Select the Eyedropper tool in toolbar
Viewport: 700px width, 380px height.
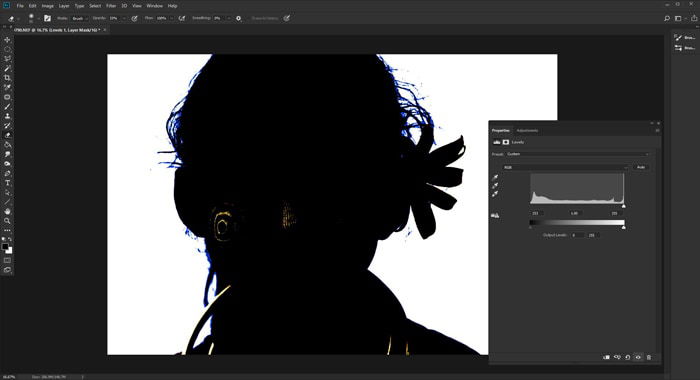tap(7, 87)
